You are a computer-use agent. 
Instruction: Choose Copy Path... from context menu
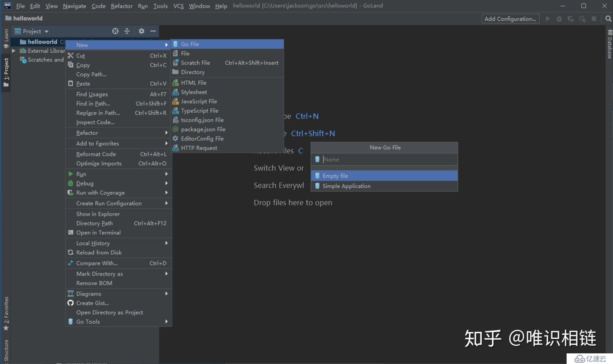pos(119,74)
